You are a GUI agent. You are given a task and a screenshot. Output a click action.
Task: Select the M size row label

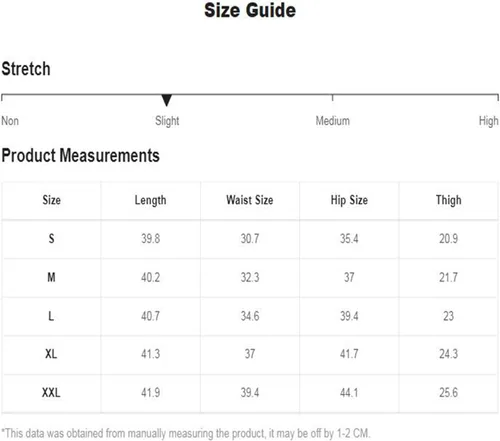pos(51,277)
